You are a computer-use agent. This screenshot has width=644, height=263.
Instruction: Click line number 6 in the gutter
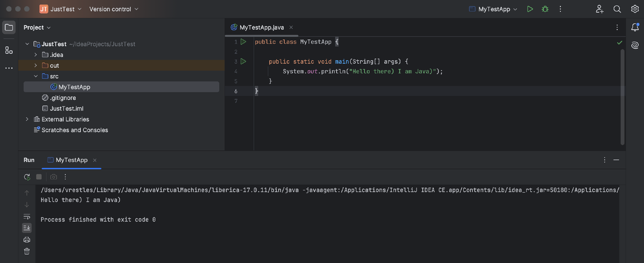click(236, 91)
